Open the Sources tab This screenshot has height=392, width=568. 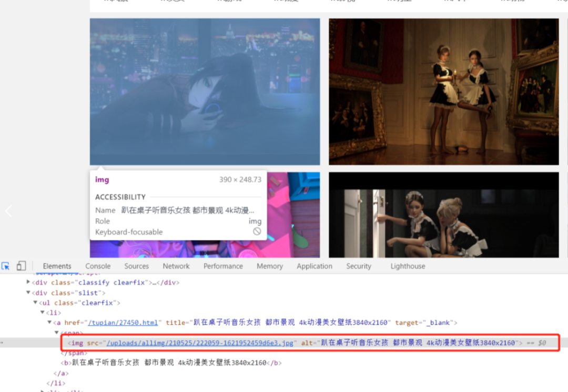tap(137, 266)
